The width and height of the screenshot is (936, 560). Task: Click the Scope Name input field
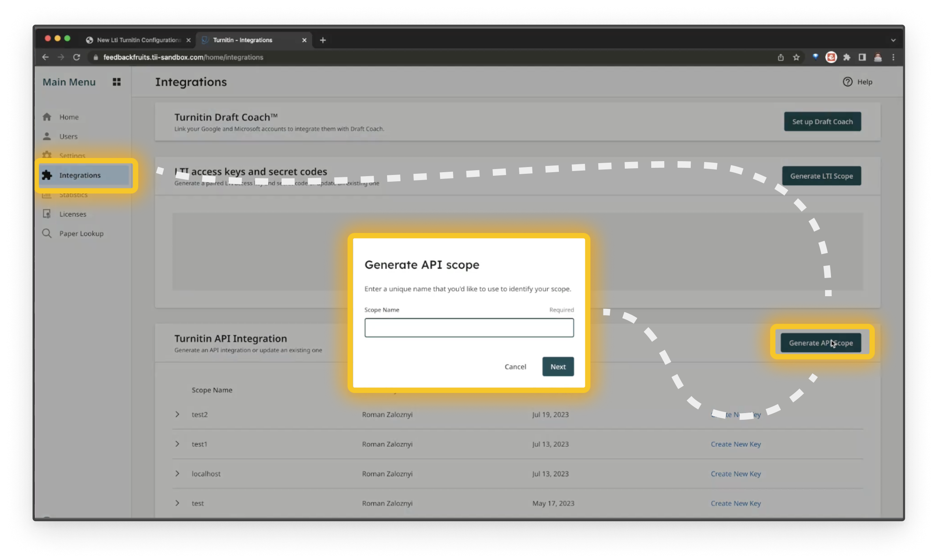[x=469, y=327]
